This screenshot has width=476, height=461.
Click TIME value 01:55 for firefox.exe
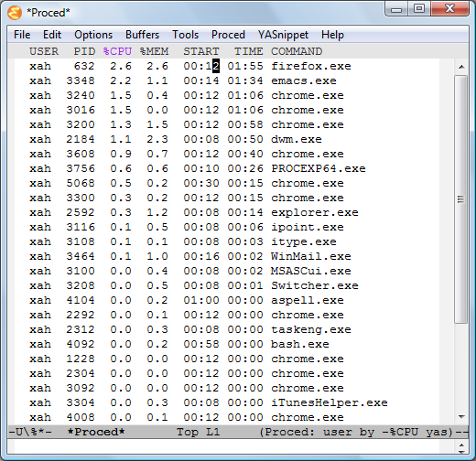[245, 66]
